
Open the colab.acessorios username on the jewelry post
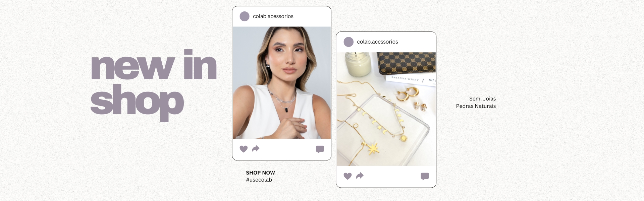[x=377, y=42]
